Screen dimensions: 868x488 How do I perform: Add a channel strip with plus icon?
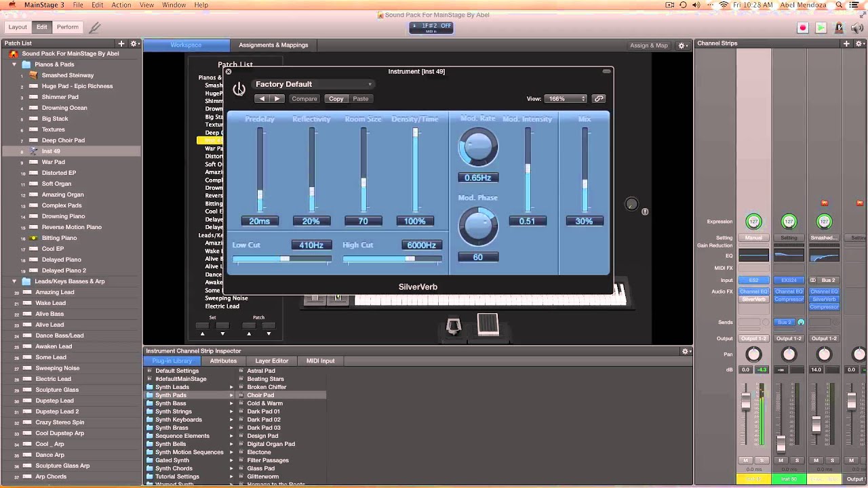point(846,43)
